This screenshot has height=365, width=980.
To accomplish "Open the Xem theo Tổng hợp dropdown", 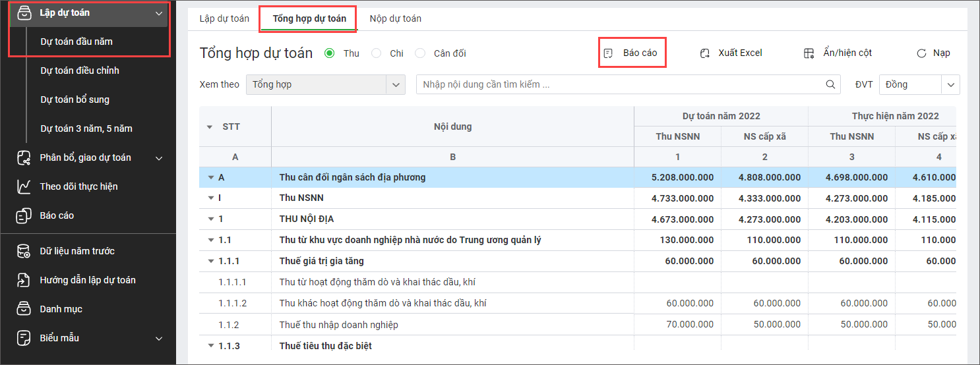I will 395,84.
